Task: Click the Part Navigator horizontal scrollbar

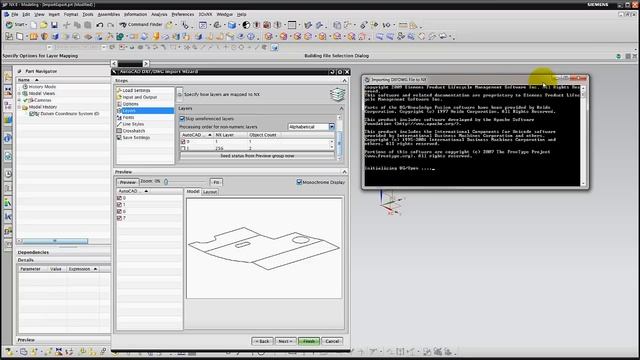Action: (55, 241)
